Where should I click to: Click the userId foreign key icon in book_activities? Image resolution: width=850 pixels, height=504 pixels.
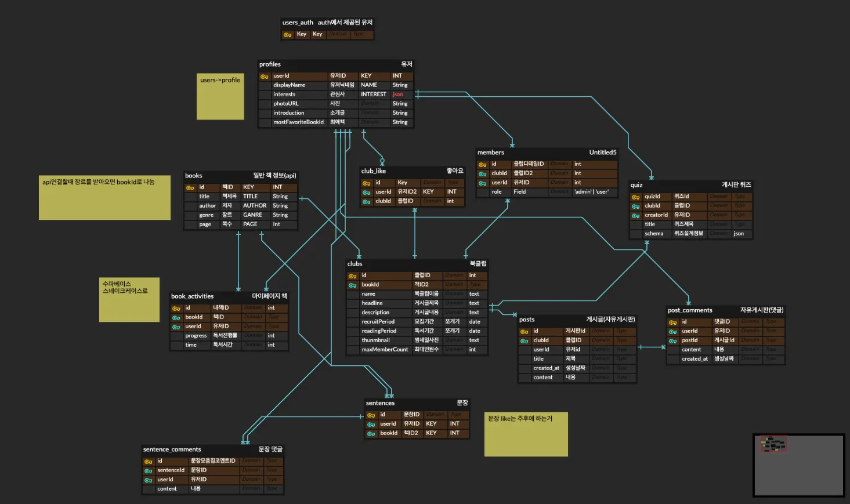tap(176, 327)
